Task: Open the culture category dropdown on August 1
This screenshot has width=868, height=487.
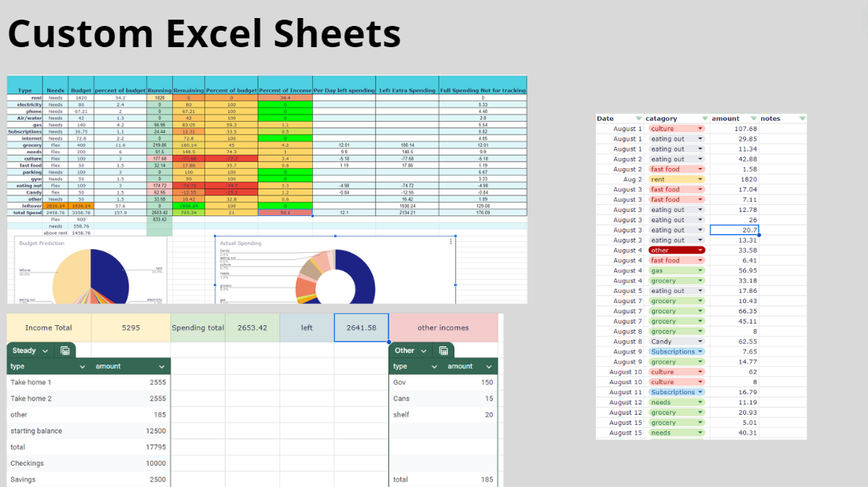Action: [x=701, y=129]
